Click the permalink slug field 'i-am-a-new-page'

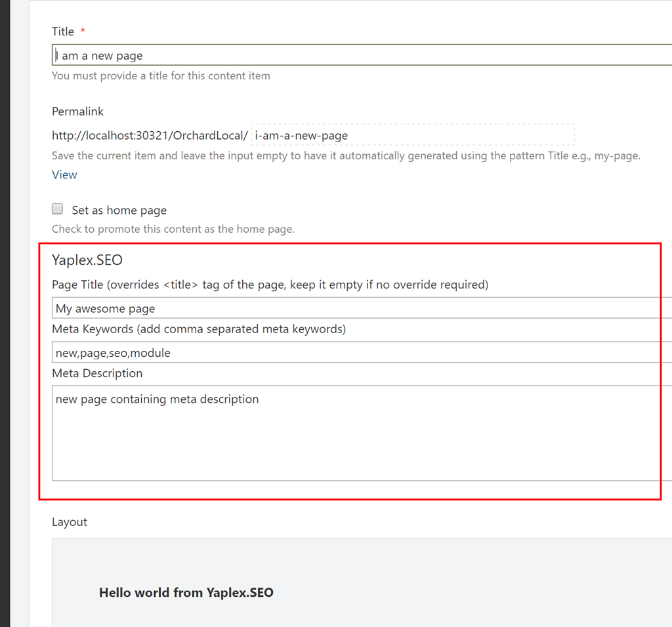412,136
